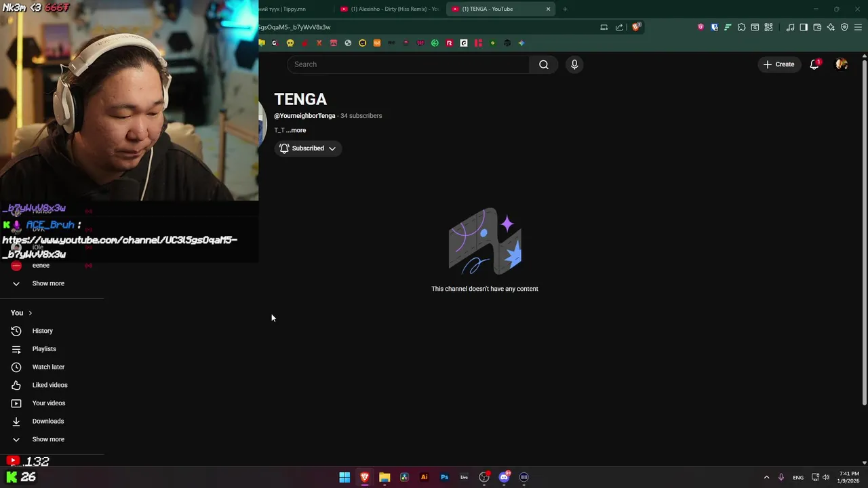Screen dimensions: 868x488
Task: Click the @YourneighborTenga handle
Action: pyautogui.click(x=304, y=116)
